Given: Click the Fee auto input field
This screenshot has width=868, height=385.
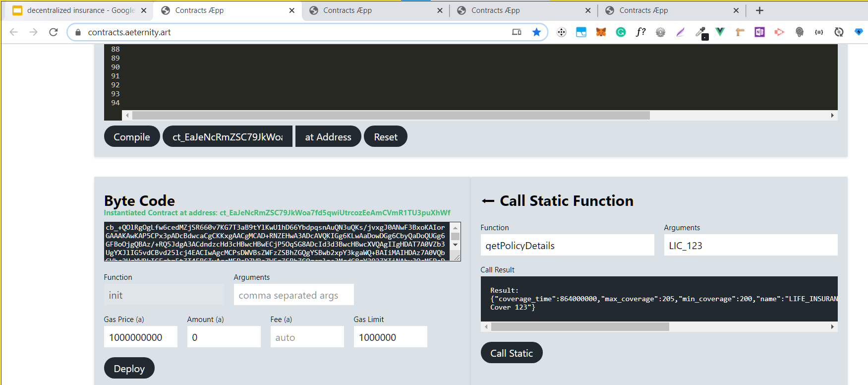Looking at the screenshot, I should click(x=307, y=337).
